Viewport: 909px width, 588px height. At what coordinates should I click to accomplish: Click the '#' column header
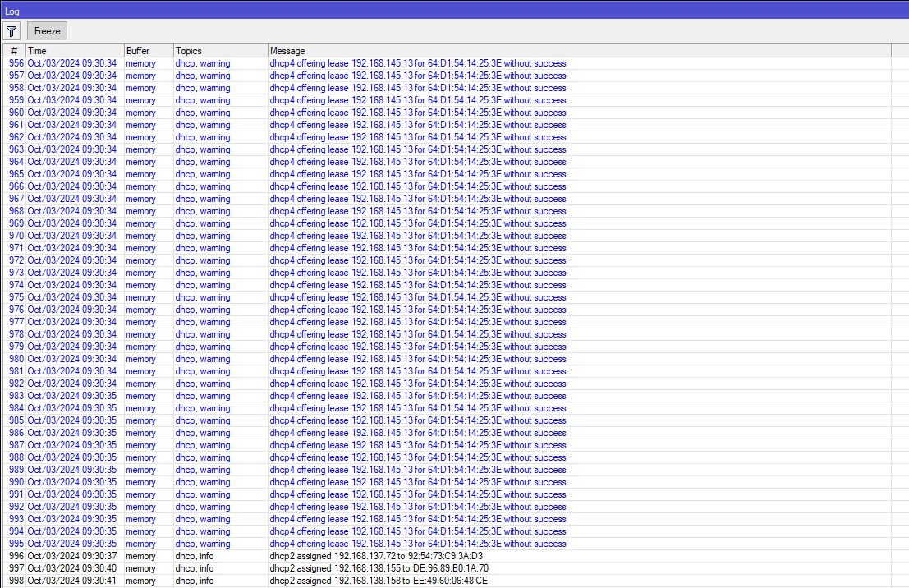coord(13,50)
